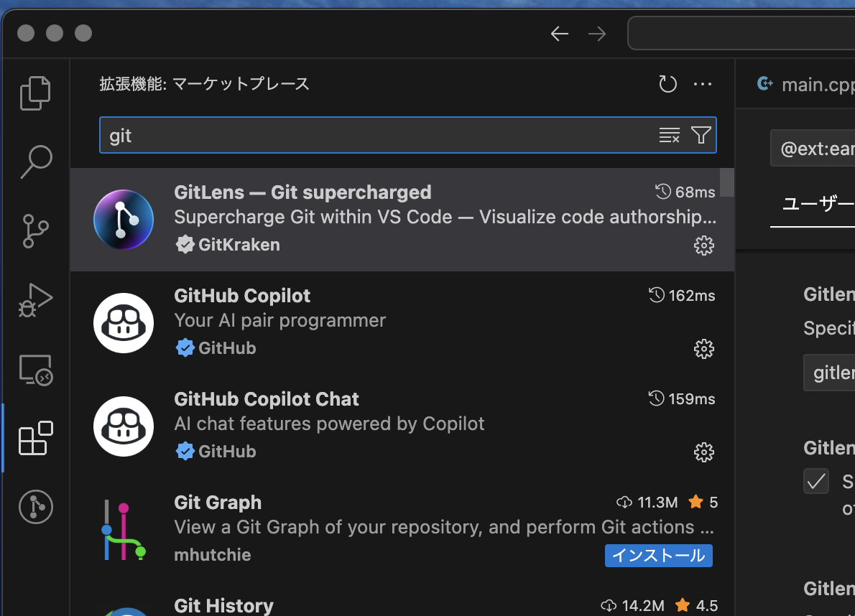Click the star rating 5 for Git Graph
The image size is (855, 616).
tap(703, 502)
